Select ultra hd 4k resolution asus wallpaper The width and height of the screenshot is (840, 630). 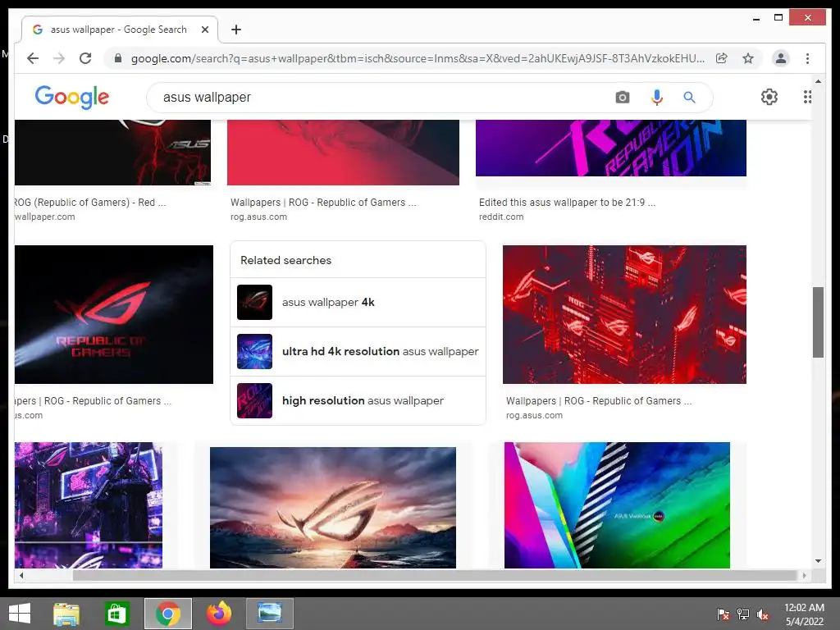click(358, 351)
